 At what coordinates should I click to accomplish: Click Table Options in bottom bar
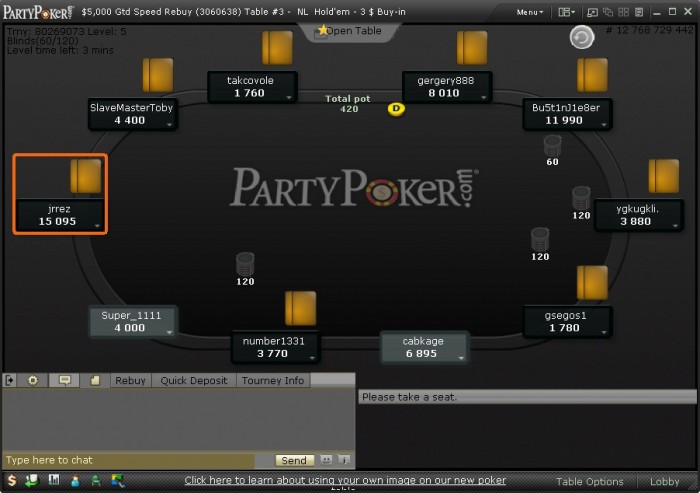[x=589, y=481]
